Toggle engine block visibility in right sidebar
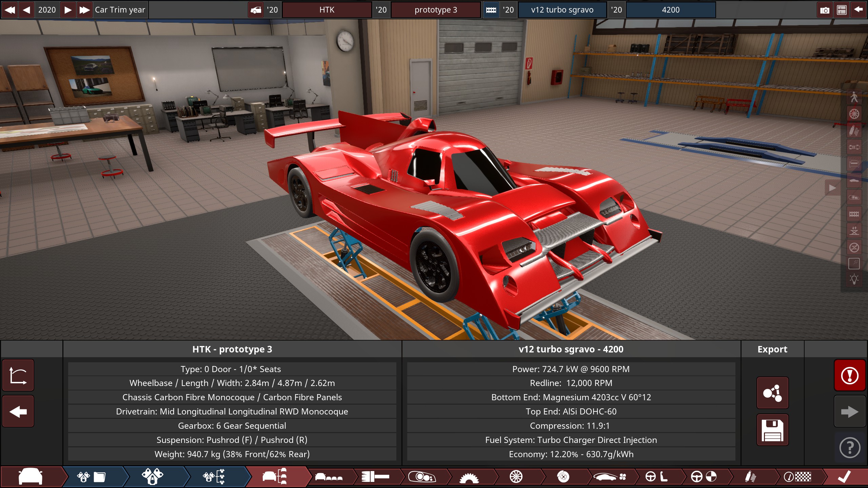This screenshot has height=488, width=868. (x=854, y=214)
